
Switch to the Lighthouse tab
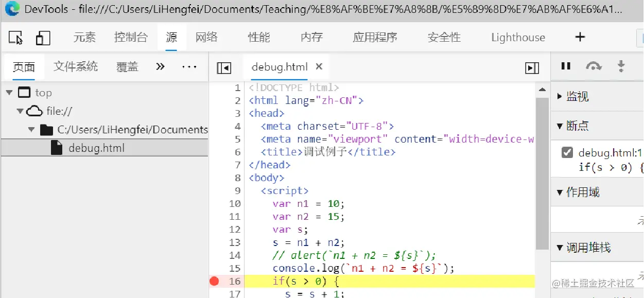click(x=518, y=38)
